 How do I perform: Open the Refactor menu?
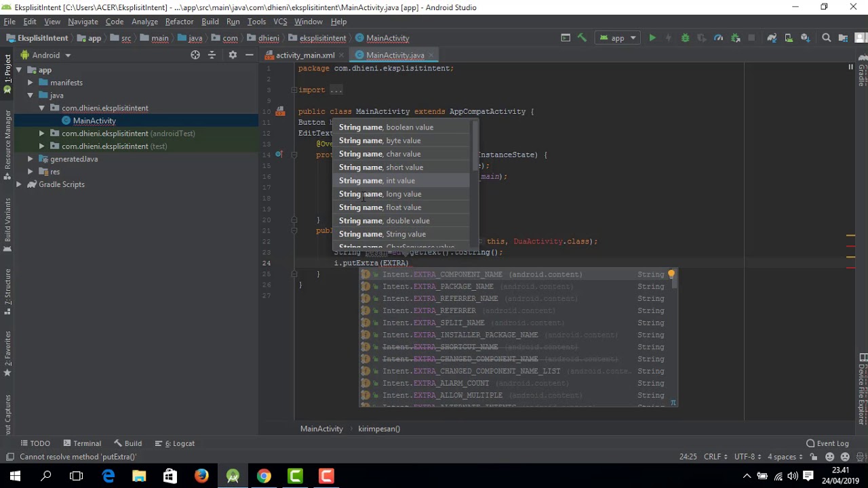click(179, 22)
